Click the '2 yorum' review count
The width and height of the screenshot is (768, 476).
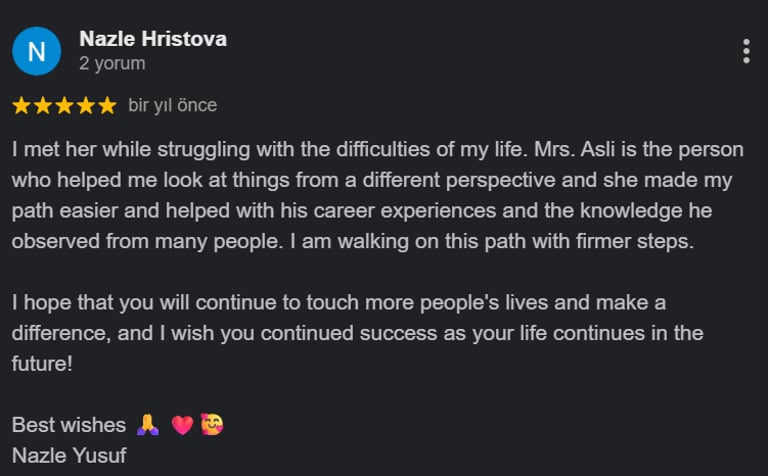112,63
